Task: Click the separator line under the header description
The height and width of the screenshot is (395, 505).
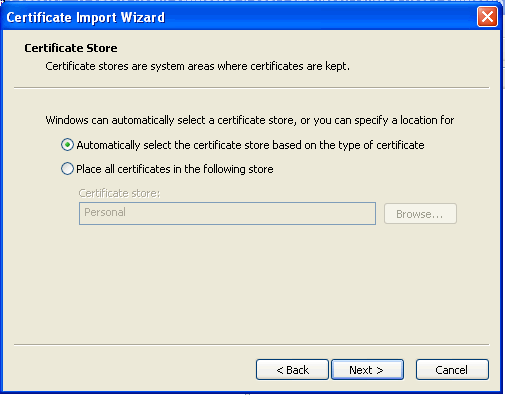Action: [x=251, y=88]
